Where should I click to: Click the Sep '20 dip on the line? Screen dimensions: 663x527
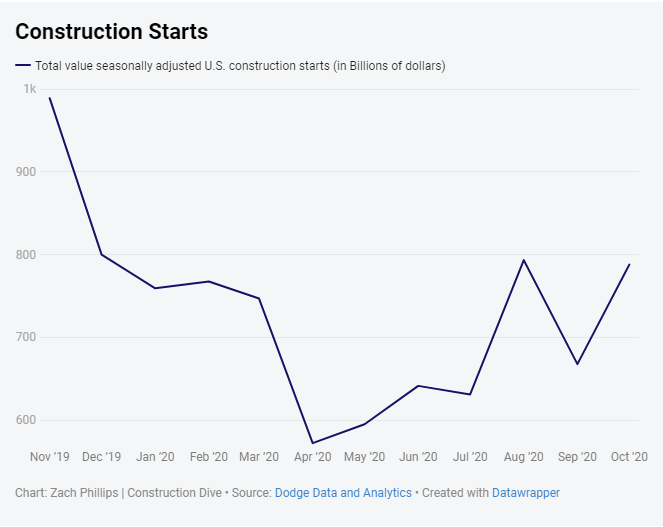coord(577,364)
